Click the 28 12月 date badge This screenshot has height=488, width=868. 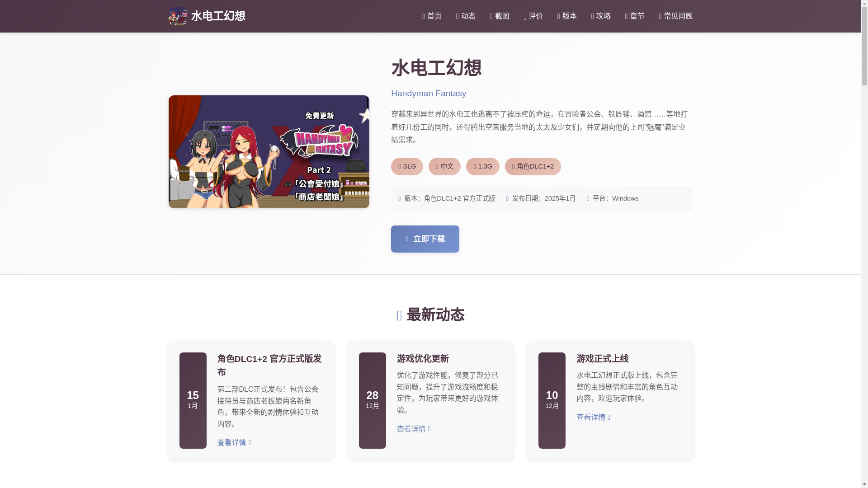coord(372,400)
